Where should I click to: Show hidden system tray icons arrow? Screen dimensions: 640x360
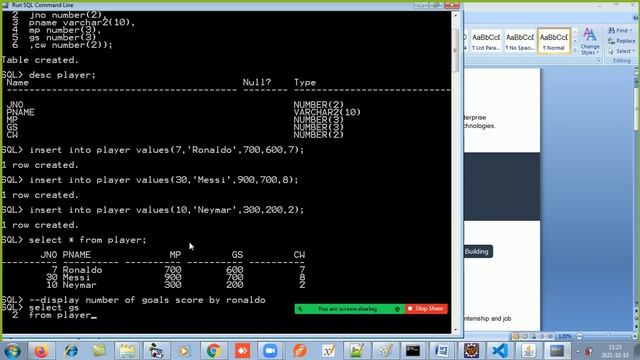coord(578,351)
